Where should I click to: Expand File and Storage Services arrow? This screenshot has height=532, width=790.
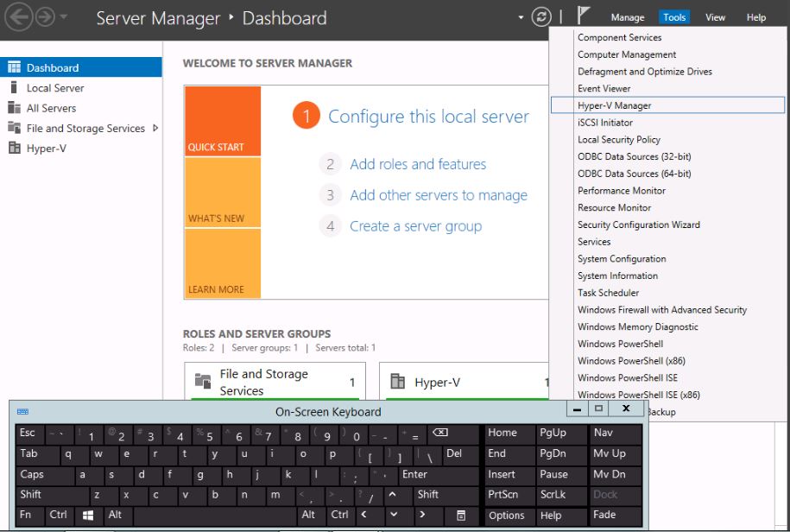tap(155, 128)
